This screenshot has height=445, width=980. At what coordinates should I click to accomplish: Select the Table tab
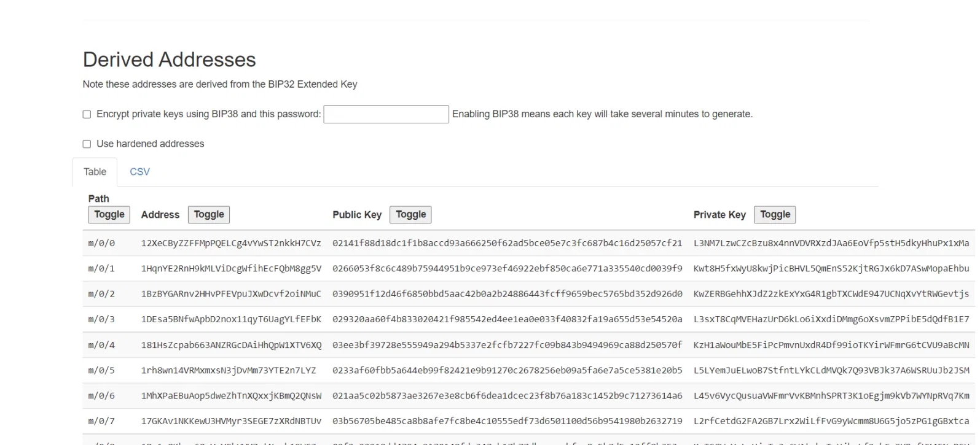tap(95, 172)
